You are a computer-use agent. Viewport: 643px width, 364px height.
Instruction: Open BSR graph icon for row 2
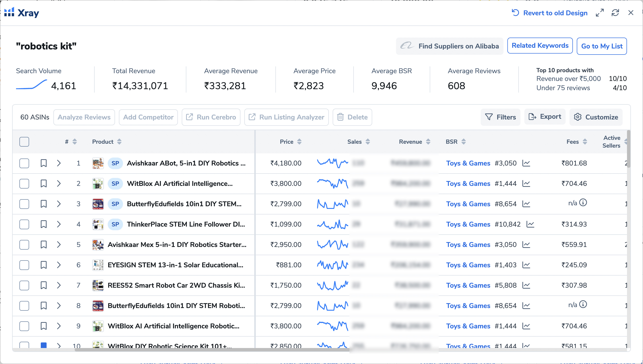click(x=526, y=184)
